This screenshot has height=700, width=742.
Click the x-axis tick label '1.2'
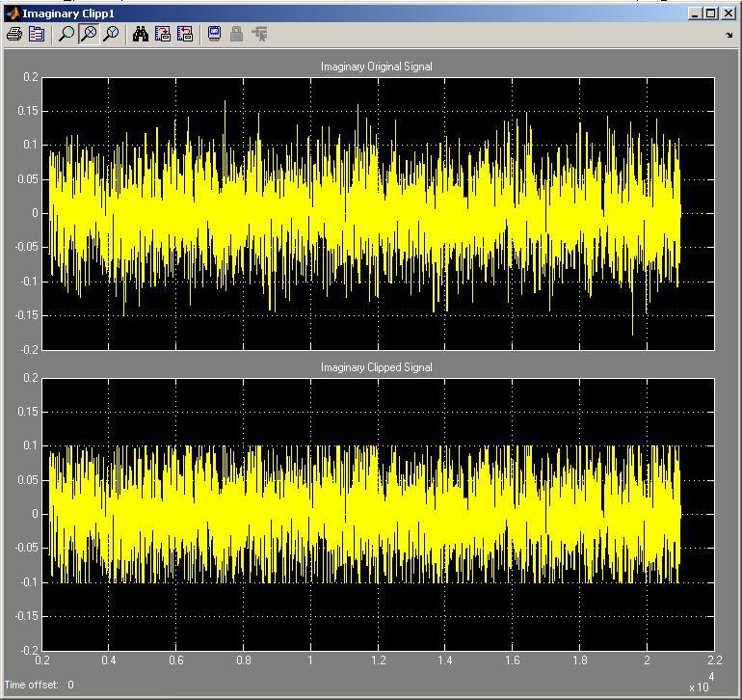(378, 660)
